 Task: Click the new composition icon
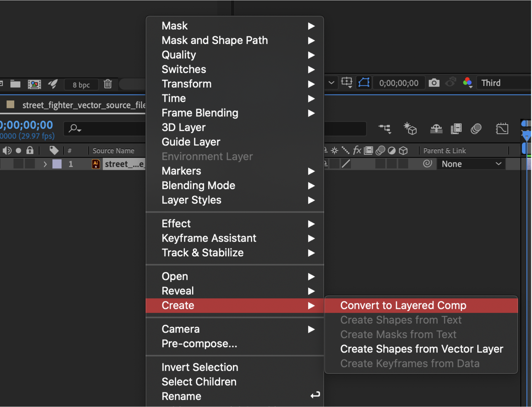pos(34,84)
